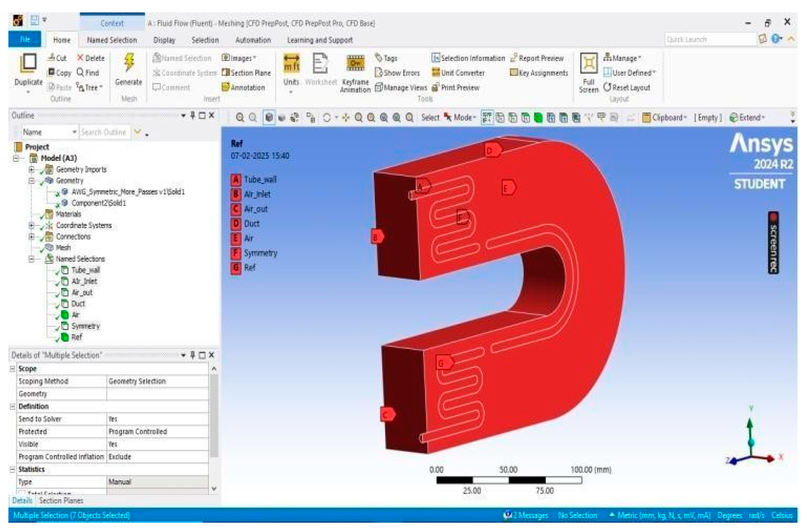Image resolution: width=809 pixels, height=532 pixels.
Task: Collapse the Statistics section in Details
Action: click(x=12, y=470)
